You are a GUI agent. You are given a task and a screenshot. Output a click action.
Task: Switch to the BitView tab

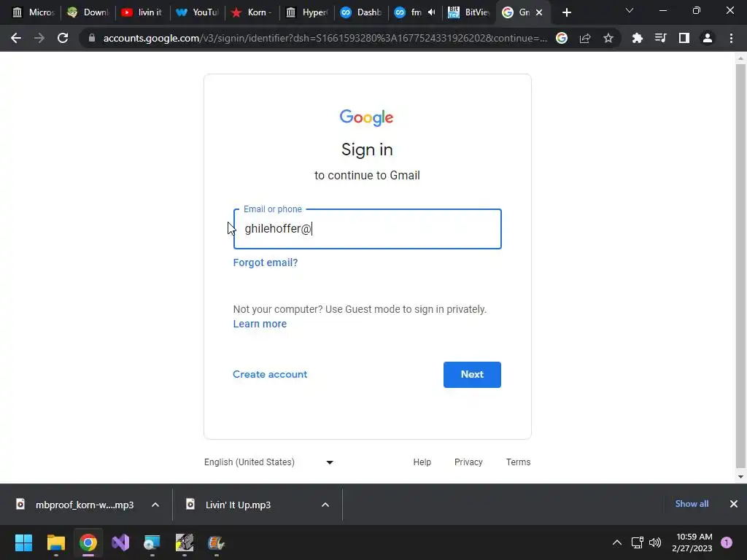470,12
